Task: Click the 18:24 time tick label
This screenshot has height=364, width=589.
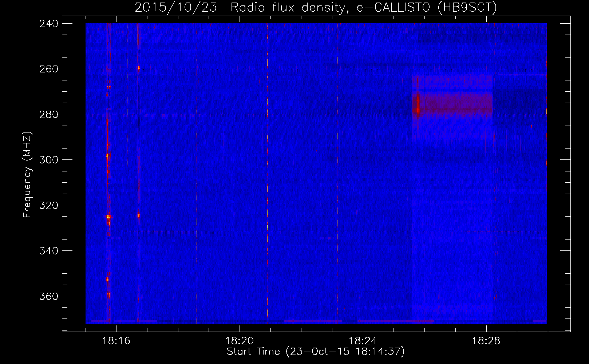Action: [363, 341]
